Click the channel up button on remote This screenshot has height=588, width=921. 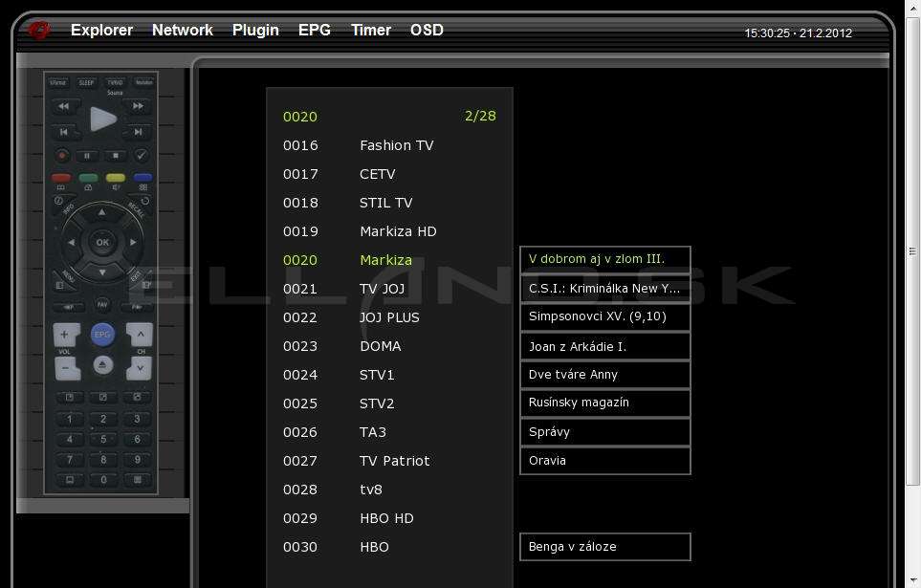pyautogui.click(x=140, y=335)
